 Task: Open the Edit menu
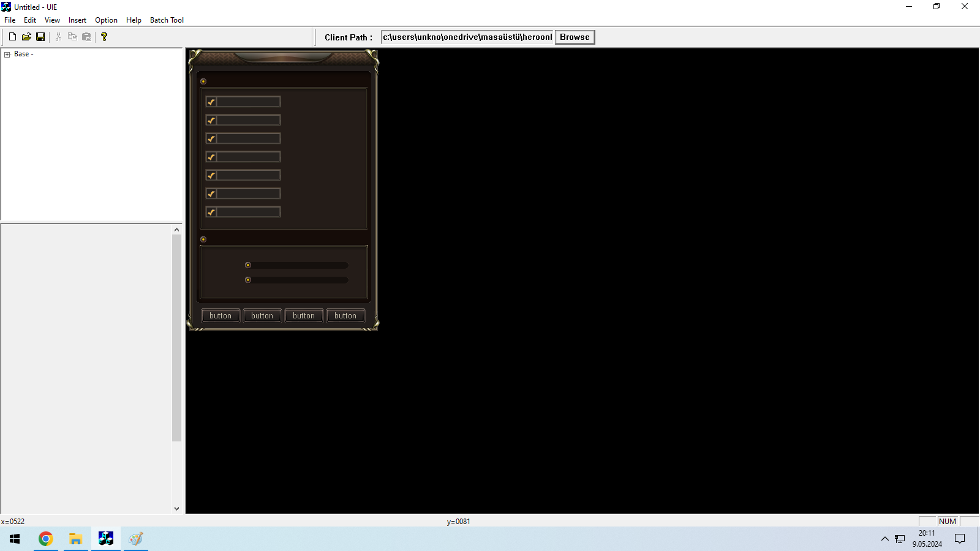30,20
